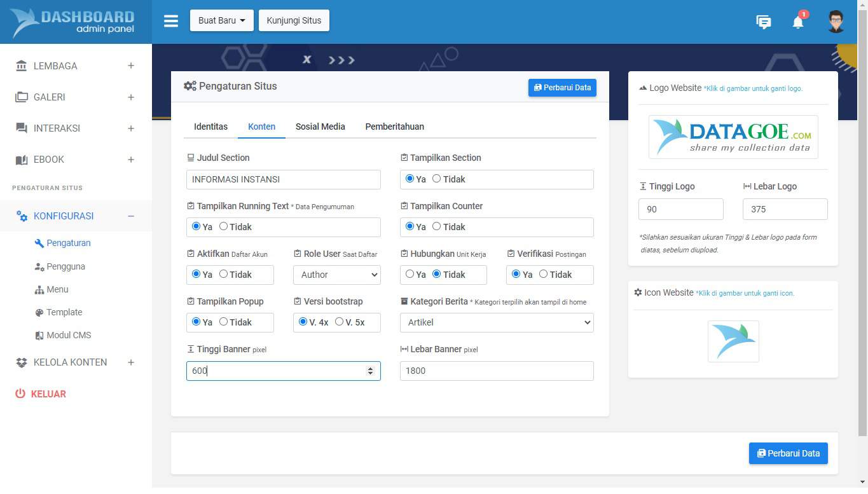The width and height of the screenshot is (868, 494).
Task: Open the Identitas tab
Action: pos(210,127)
